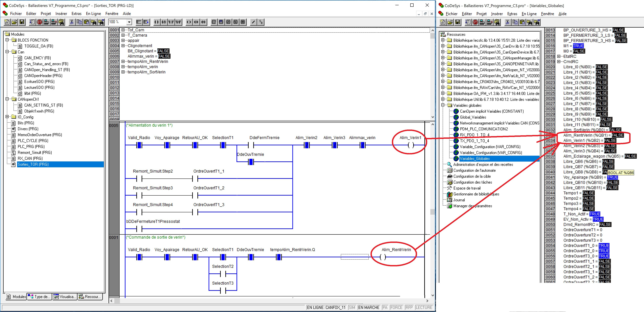Insert a Set coil from toolbar
The width and height of the screenshot is (644, 312).
pyautogui.click(x=196, y=22)
